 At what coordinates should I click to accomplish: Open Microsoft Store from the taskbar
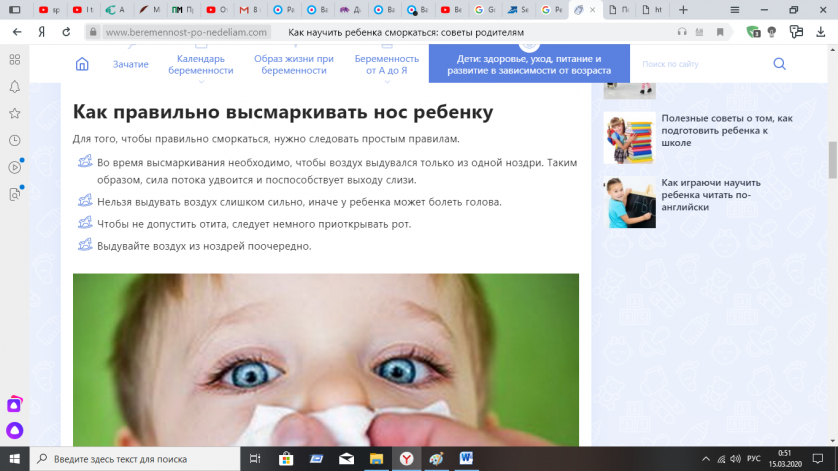tap(286, 459)
